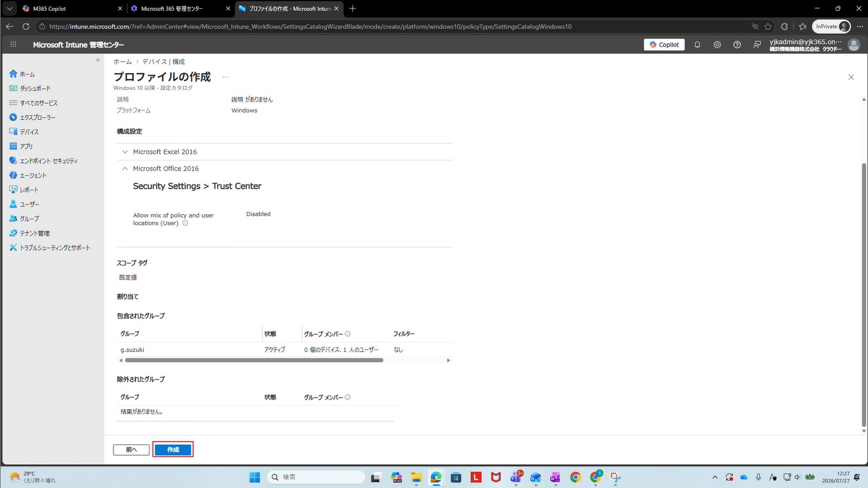Open File Explorer from the taskbar
This screenshot has width=868, height=488.
[416, 477]
